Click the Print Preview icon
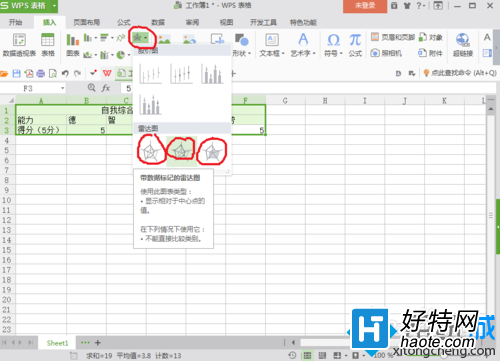 click(53, 73)
